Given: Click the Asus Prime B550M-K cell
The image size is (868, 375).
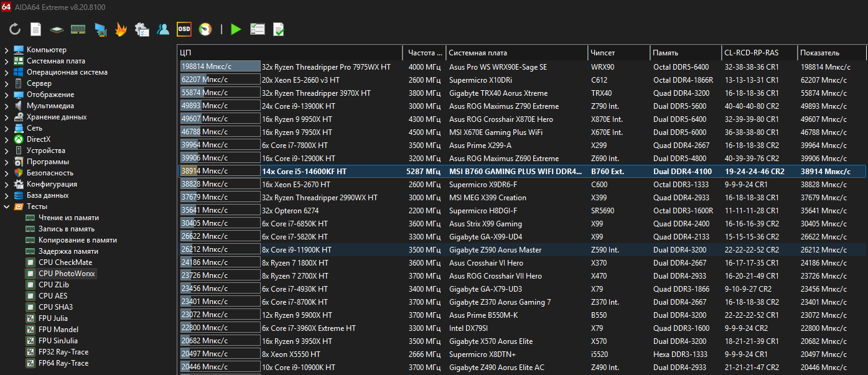Looking at the screenshot, I should pyautogui.click(x=484, y=315).
